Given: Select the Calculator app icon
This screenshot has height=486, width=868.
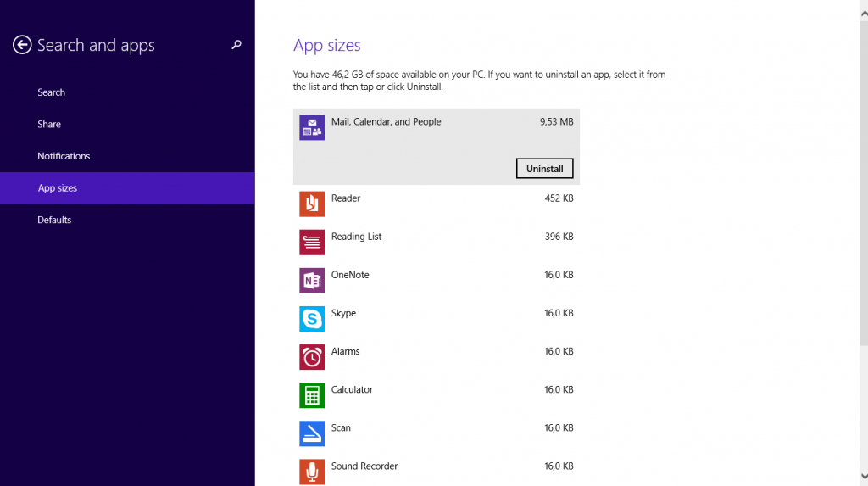Looking at the screenshot, I should 312,395.
